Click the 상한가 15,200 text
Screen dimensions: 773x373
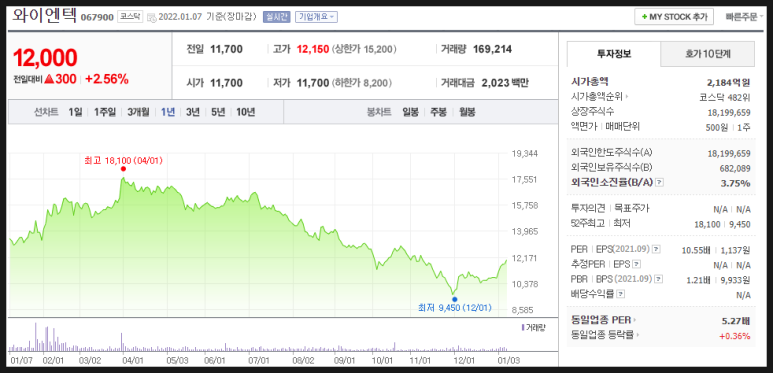coord(364,49)
